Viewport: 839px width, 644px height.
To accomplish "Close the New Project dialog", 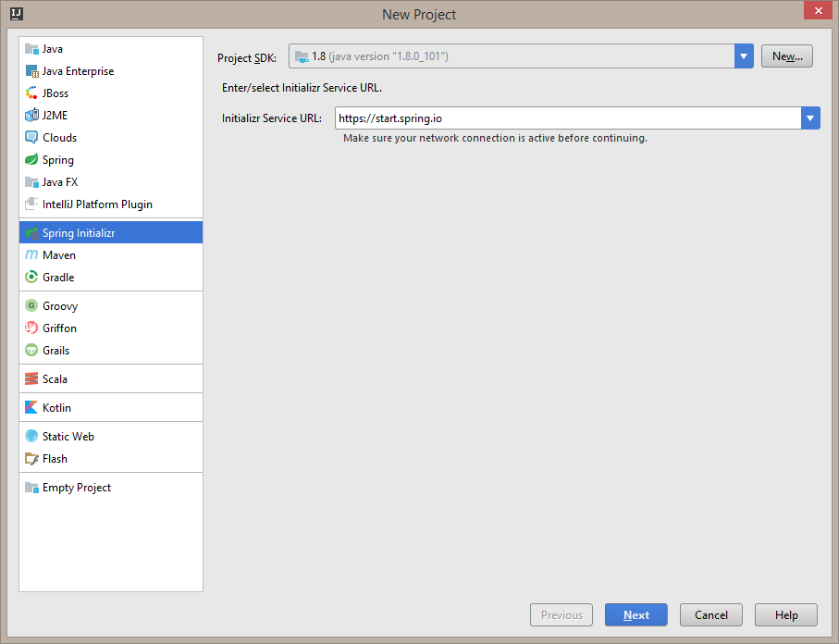I will pos(818,11).
